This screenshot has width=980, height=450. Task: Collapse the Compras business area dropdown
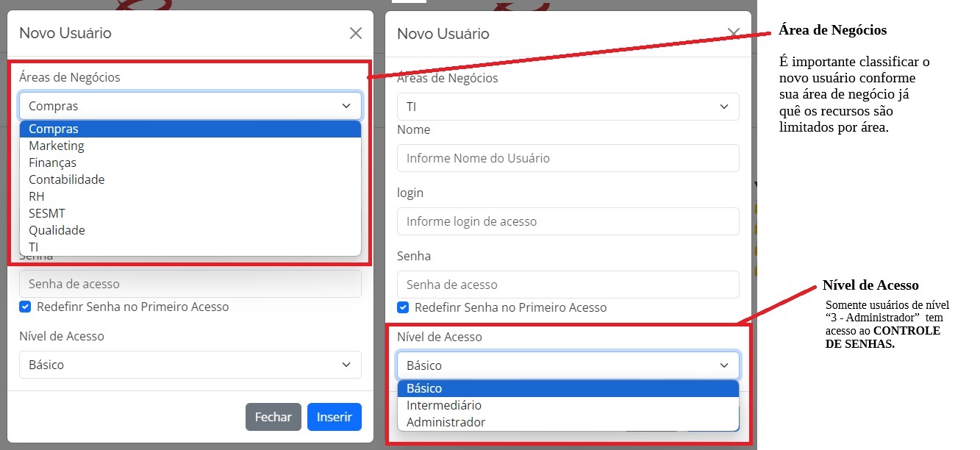190,106
